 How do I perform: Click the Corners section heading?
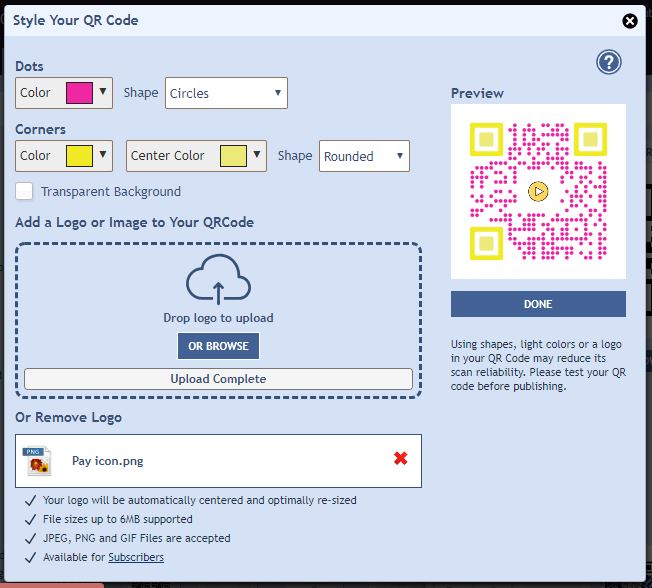40,129
